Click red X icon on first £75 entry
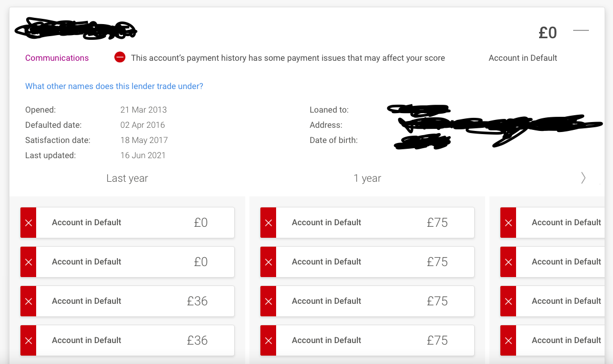The image size is (613, 364). pyautogui.click(x=269, y=223)
